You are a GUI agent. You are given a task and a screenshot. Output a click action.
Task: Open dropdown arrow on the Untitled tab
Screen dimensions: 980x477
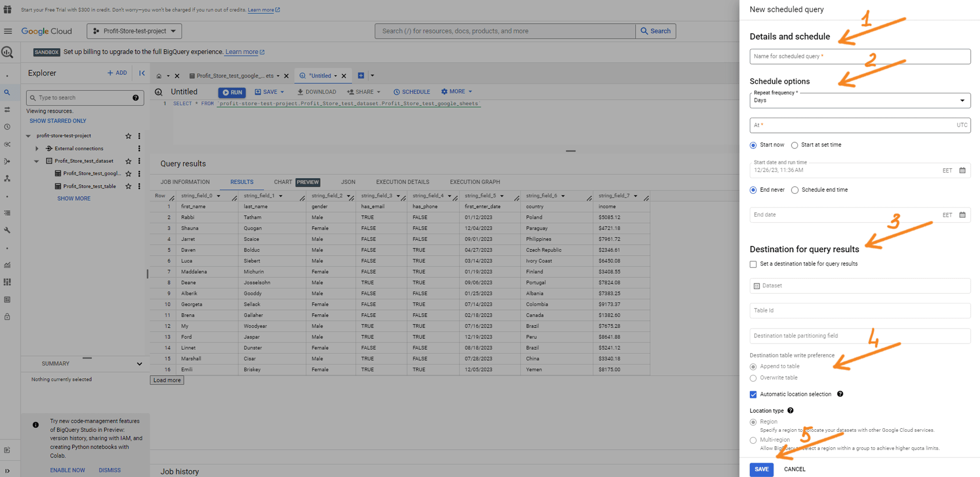336,76
